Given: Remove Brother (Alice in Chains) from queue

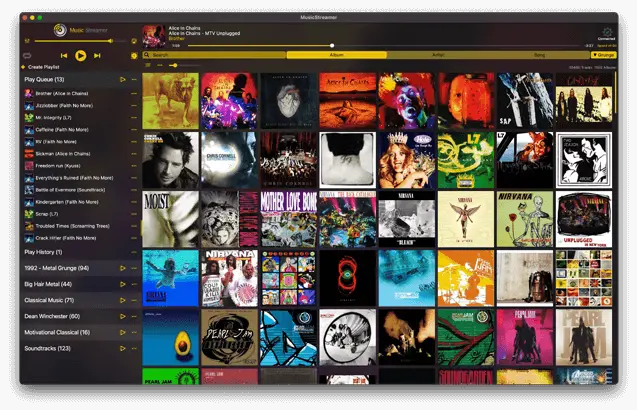Looking at the screenshot, I should (134, 93).
